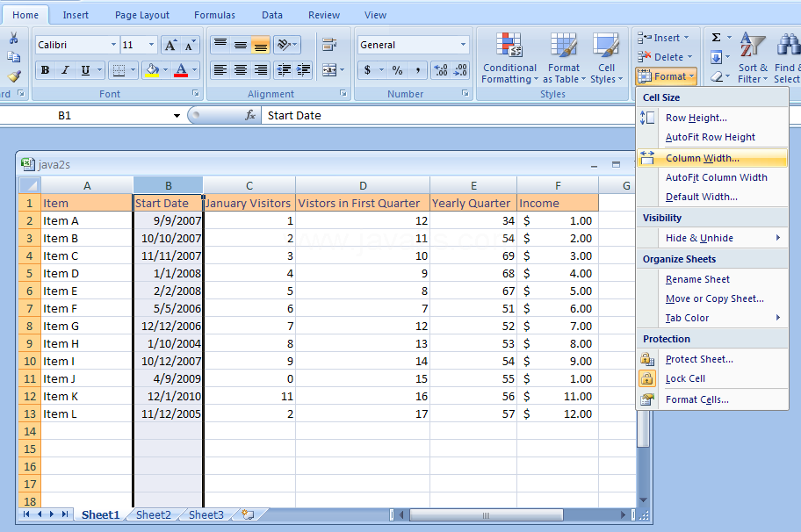Screen dimensions: 801x532
Task: Switch to the Data ribbon tab
Action: coord(272,15)
